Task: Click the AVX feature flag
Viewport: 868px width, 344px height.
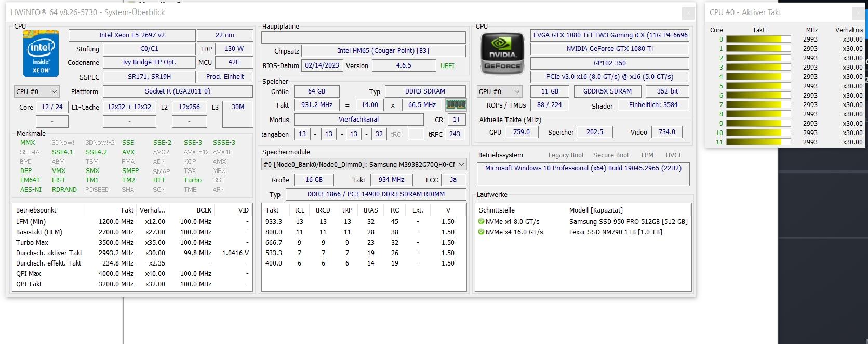Action: tap(128, 152)
